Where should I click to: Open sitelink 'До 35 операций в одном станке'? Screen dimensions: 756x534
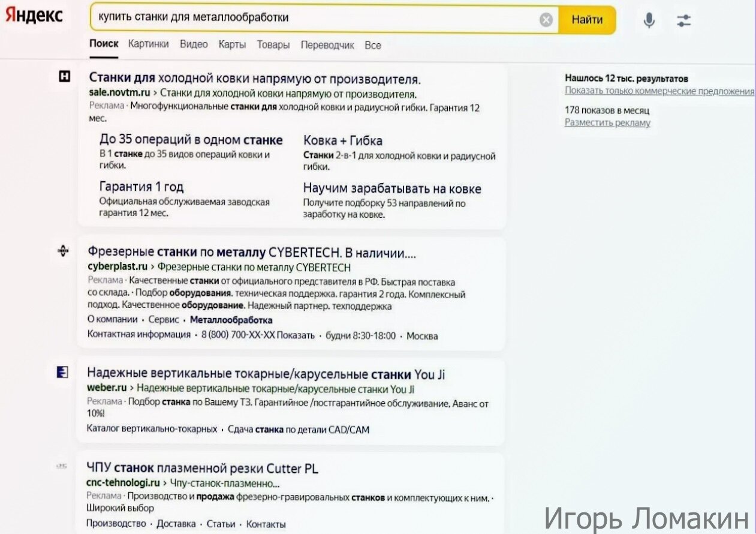click(191, 140)
